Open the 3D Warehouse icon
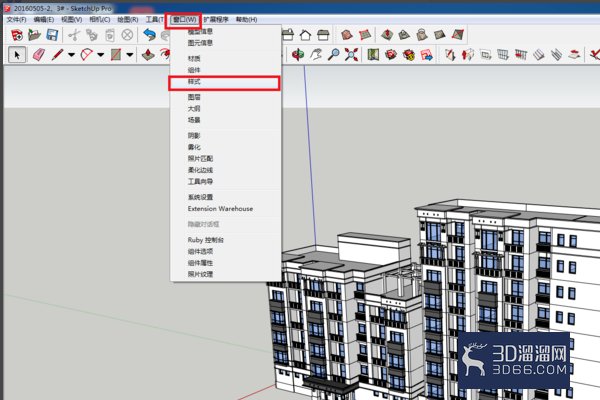The image size is (600, 400). (x=391, y=55)
